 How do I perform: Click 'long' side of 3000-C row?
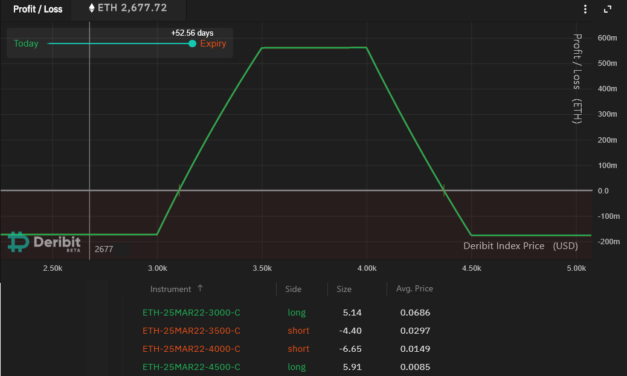pyautogui.click(x=297, y=313)
